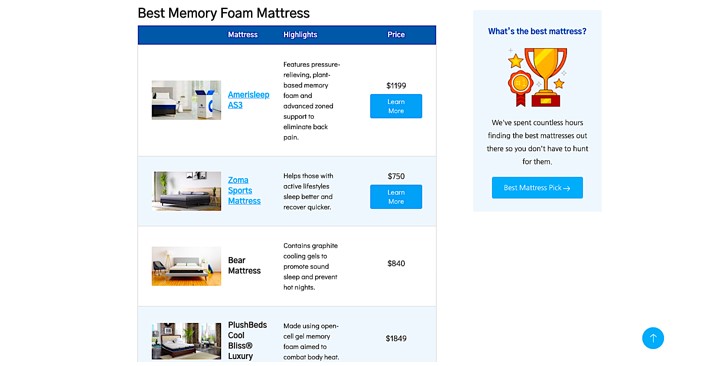This screenshot has height=366, width=722.
Task: Click the "What's the best mattress?" heading
Action: (537, 31)
